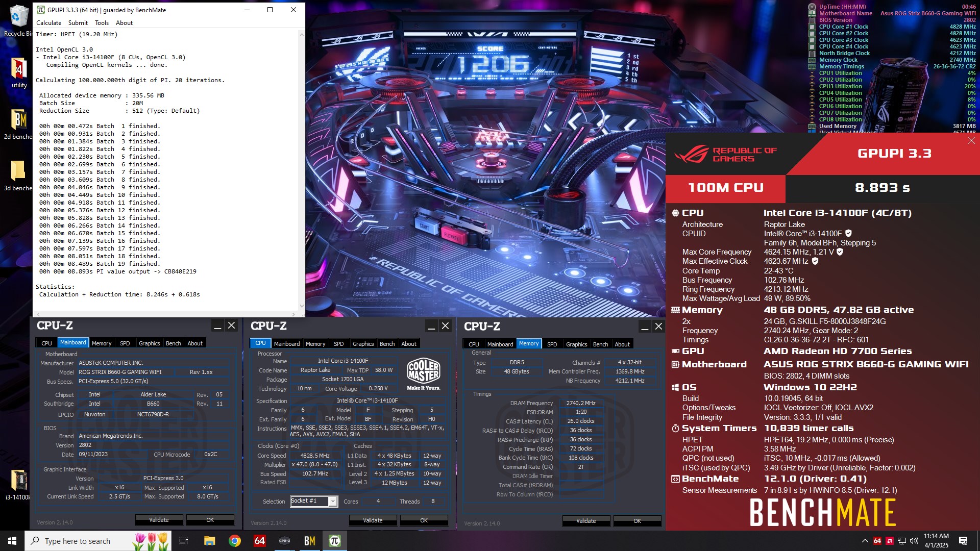Screen dimensions: 980x551
Task: Click the CPUID verified shield icon
Action: tap(848, 233)
